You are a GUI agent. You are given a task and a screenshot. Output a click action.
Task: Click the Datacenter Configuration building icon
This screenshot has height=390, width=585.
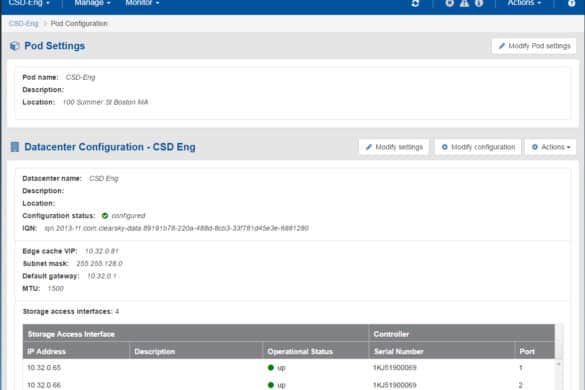point(15,147)
